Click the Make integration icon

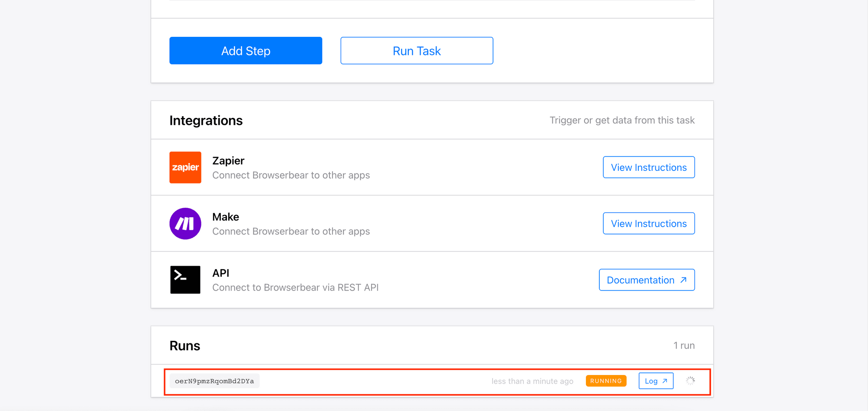click(x=185, y=223)
